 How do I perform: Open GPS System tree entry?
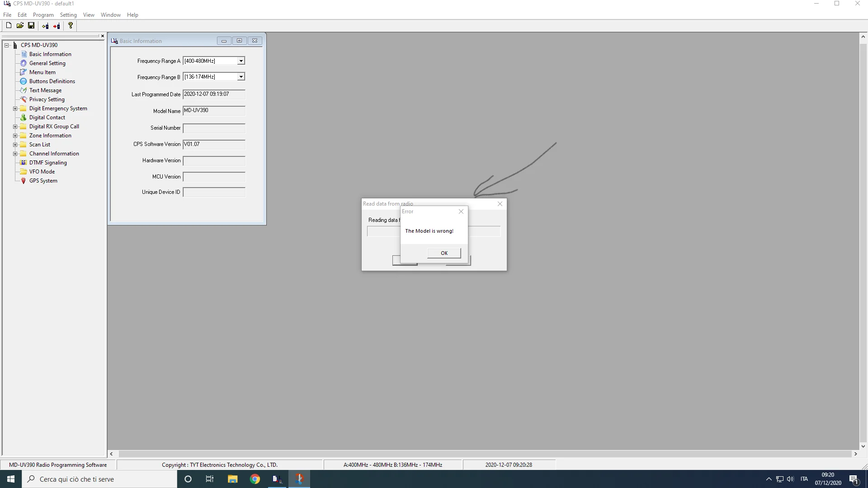pyautogui.click(x=43, y=181)
